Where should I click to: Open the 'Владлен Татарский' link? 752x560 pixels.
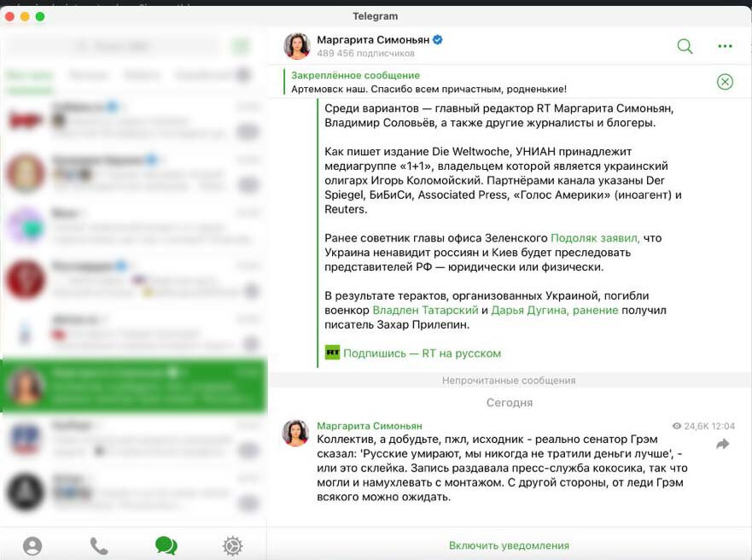(425, 310)
